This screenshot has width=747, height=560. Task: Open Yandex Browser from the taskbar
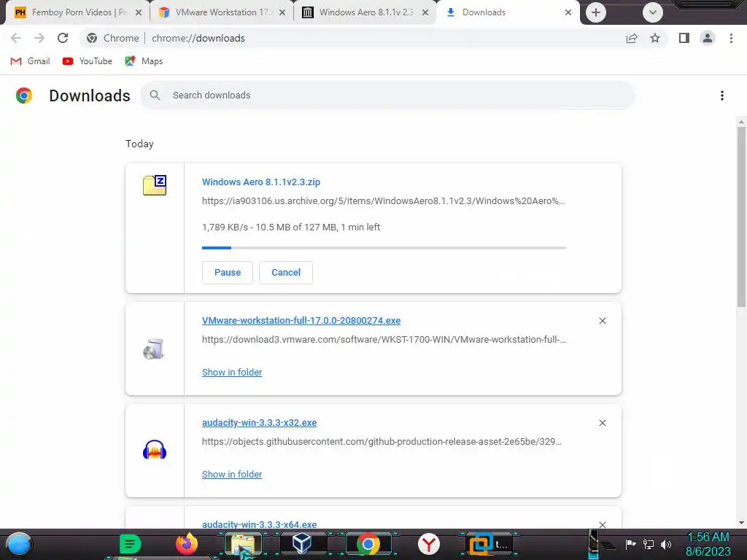click(x=429, y=544)
